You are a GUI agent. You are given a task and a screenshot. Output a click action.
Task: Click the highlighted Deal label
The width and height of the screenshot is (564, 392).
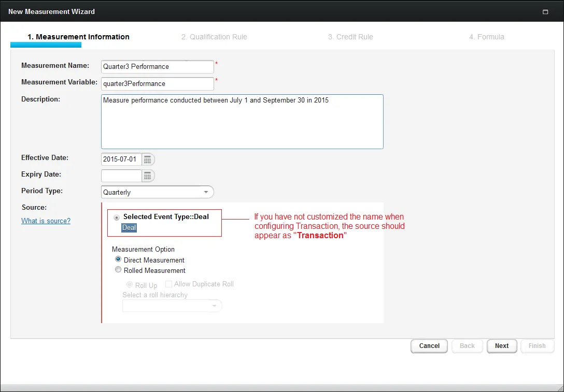click(x=129, y=227)
